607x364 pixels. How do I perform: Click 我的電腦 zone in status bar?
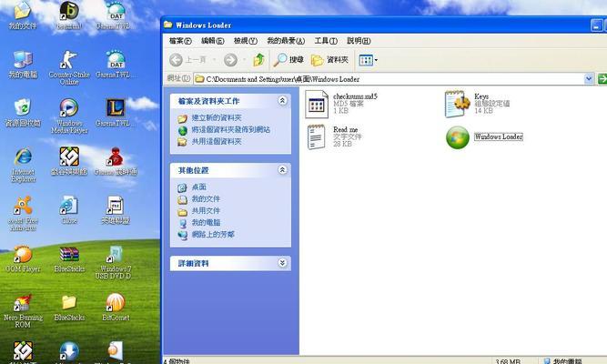point(563,361)
